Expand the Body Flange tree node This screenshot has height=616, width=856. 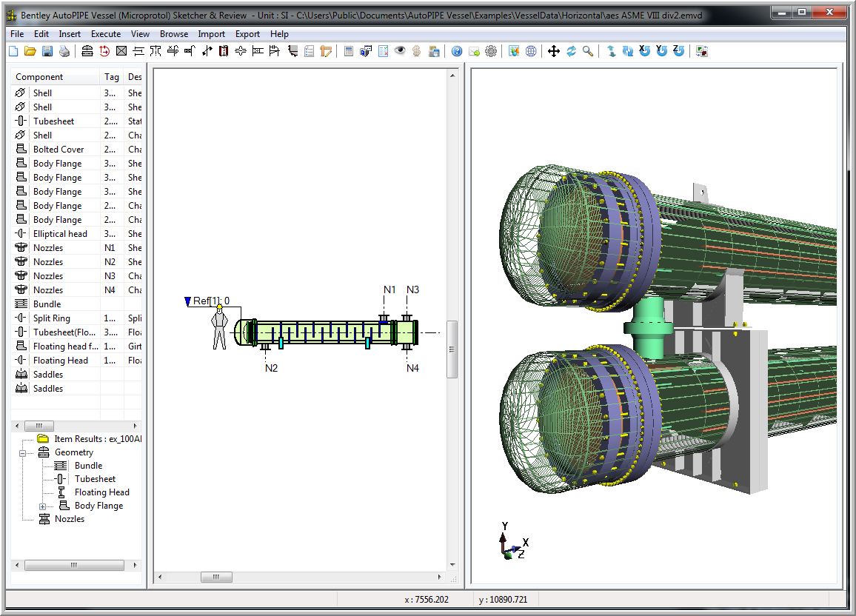[x=43, y=506]
